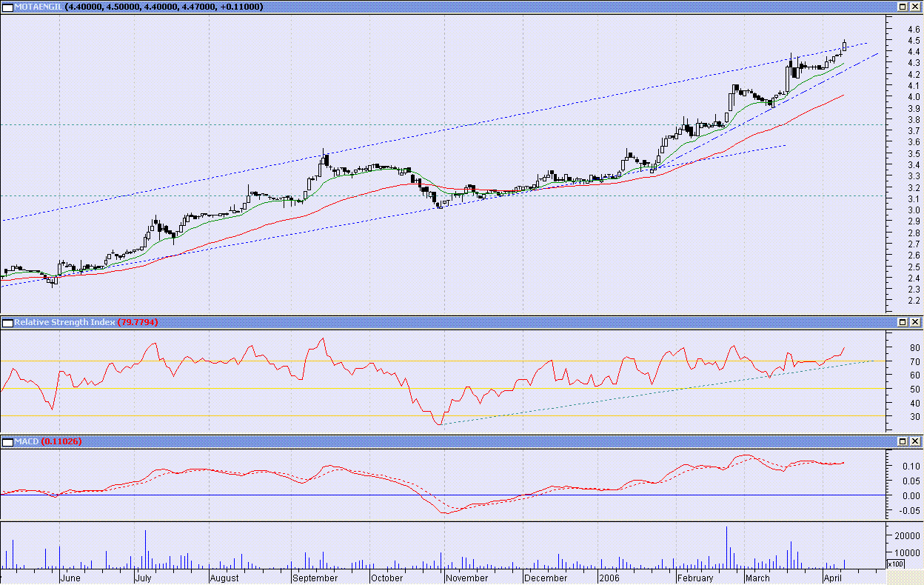Close the MACD panel
This screenshot has height=585, width=924.
(916, 441)
